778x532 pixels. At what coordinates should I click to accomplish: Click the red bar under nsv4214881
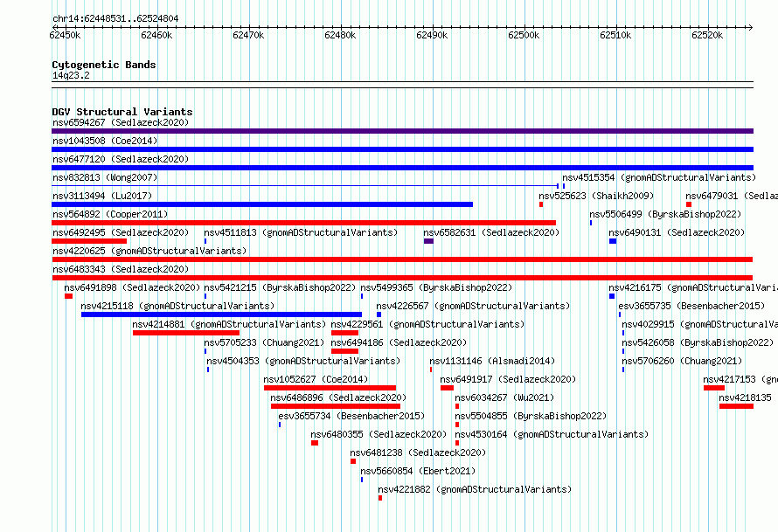186,333
